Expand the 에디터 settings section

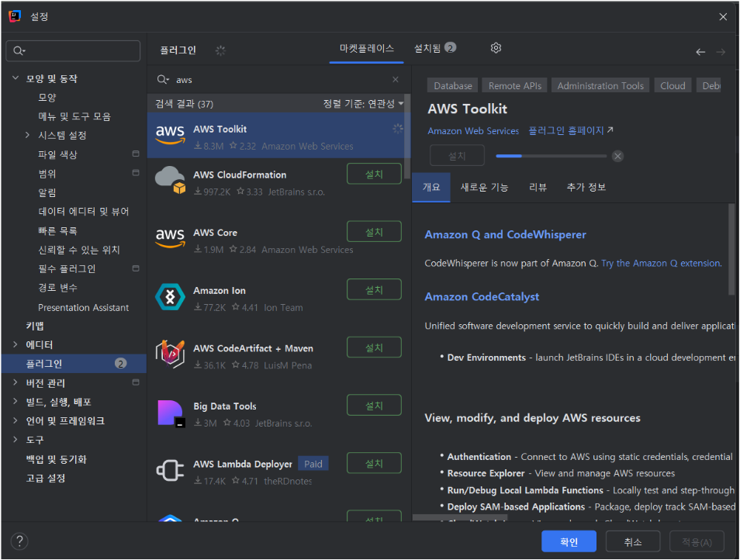(x=15, y=344)
